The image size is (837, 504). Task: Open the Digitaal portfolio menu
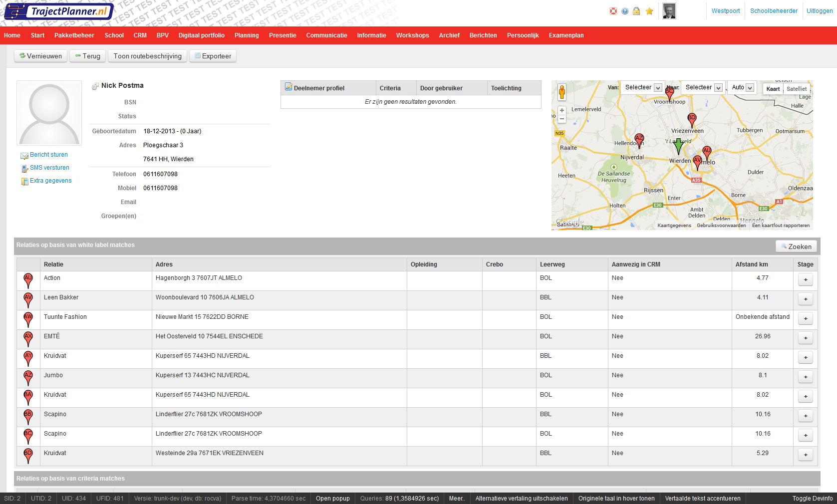pos(202,35)
